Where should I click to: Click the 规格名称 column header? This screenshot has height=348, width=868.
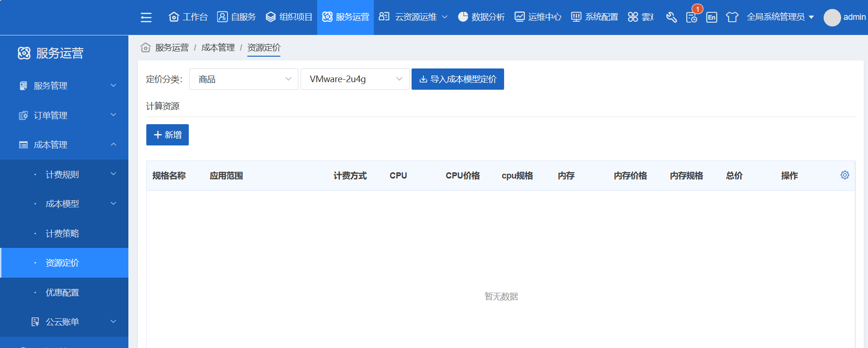pos(169,176)
